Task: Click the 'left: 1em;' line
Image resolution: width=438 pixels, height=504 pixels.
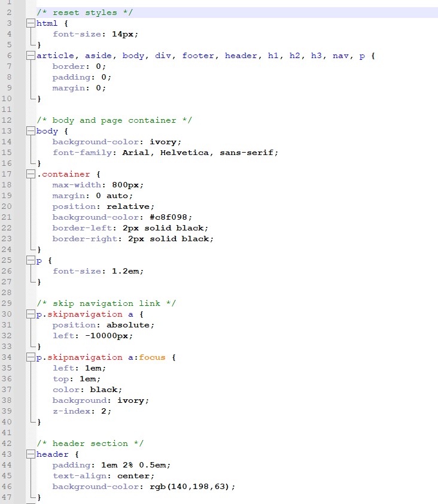Action: pos(79,368)
